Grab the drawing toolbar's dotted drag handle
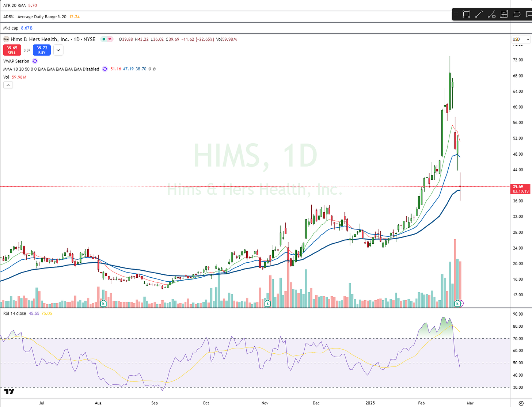532x407 pixels. pyautogui.click(x=456, y=14)
